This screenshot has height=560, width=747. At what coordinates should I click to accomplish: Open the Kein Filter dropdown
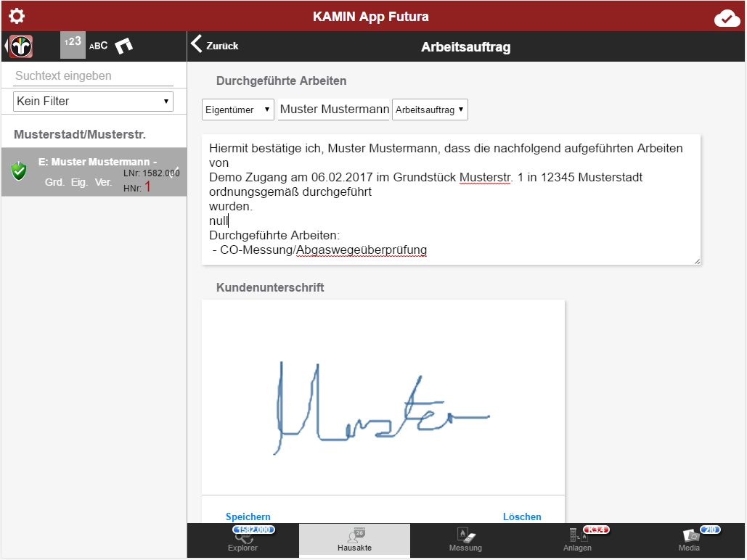[93, 102]
